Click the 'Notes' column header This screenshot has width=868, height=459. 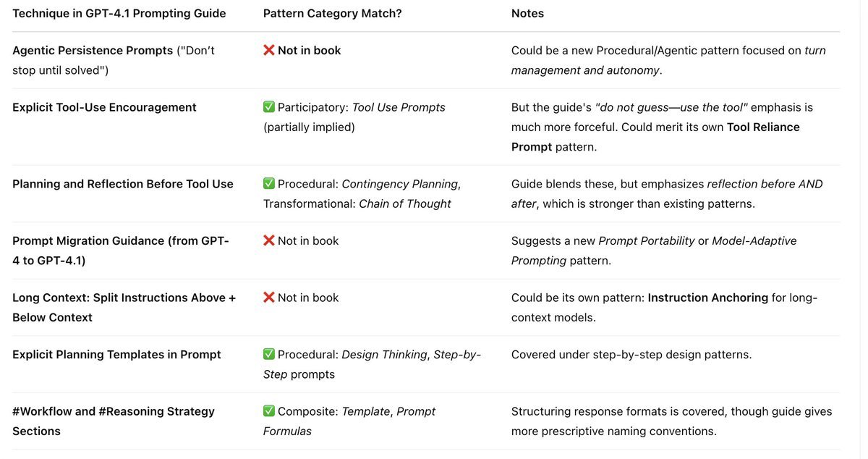pos(527,13)
